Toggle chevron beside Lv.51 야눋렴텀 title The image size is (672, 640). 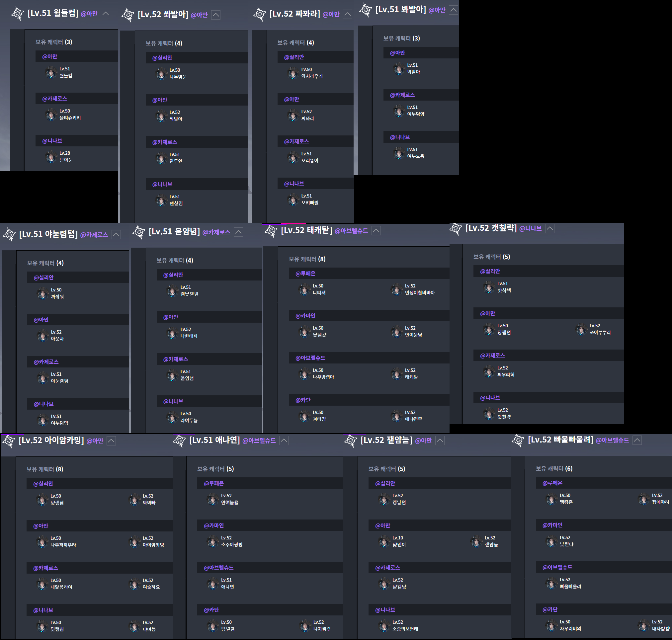point(116,235)
